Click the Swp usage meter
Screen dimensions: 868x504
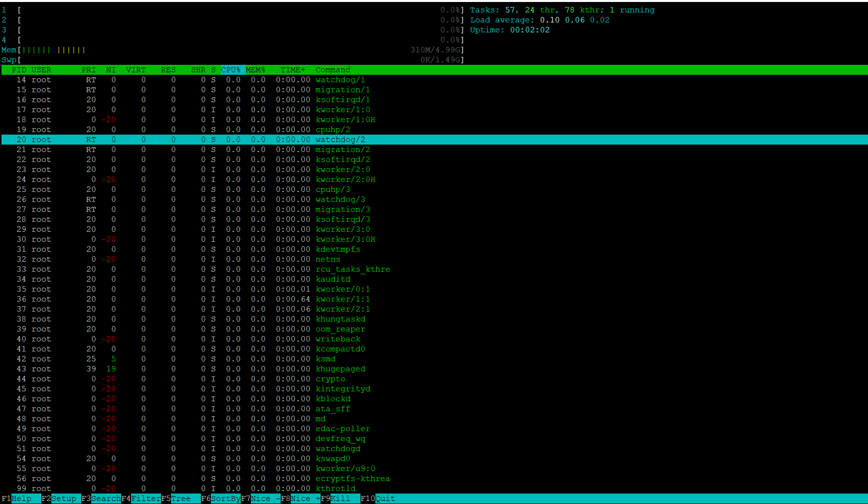pos(233,60)
